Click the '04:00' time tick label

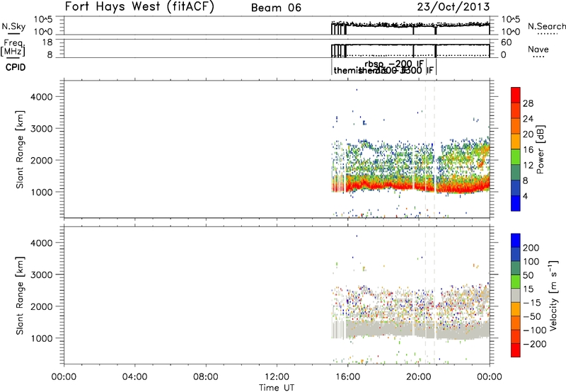tap(135, 377)
